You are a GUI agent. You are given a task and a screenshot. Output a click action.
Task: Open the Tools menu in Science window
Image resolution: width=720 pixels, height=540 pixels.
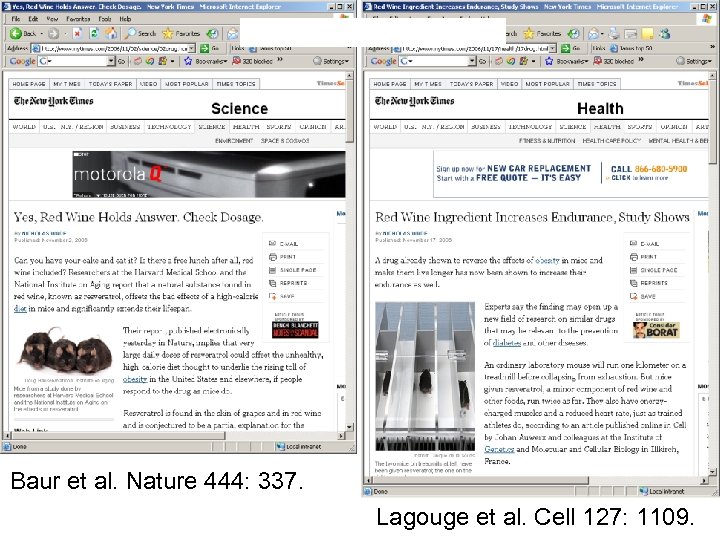(105, 19)
